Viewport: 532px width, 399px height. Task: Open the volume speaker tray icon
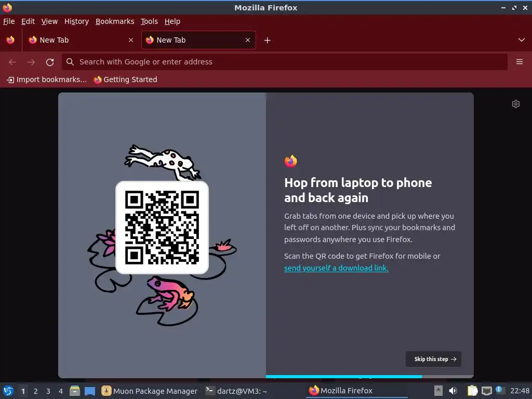tap(453, 391)
